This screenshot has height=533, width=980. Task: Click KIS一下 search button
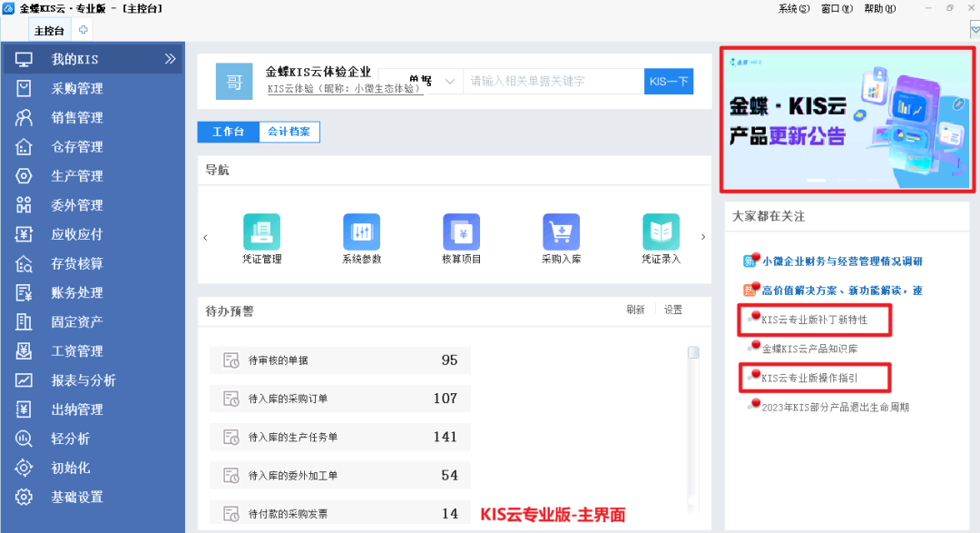(669, 82)
